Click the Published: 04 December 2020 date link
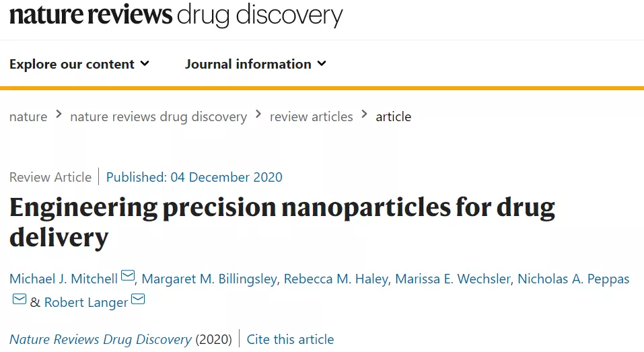Viewport: 644px width, 352px height. [194, 177]
